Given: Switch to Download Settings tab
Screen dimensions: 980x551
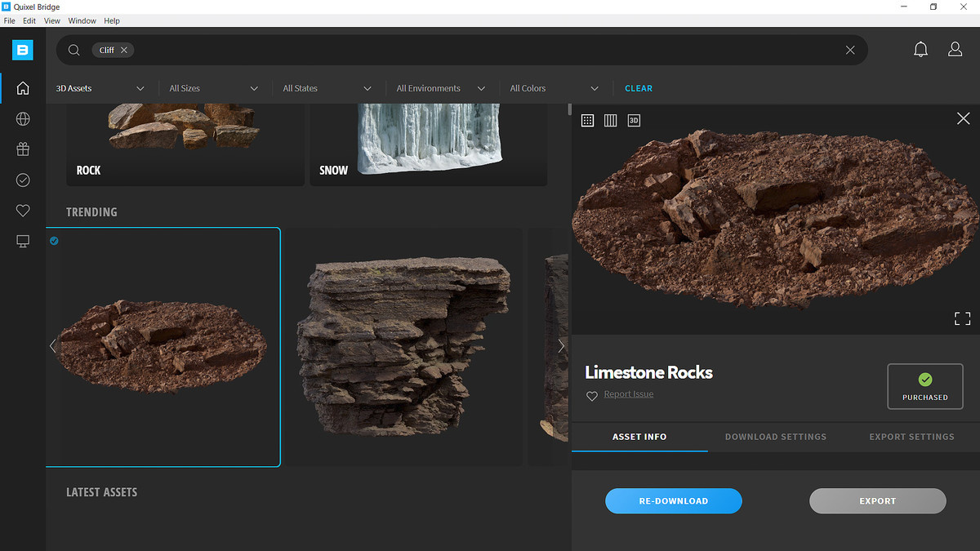Looking at the screenshot, I should [776, 437].
